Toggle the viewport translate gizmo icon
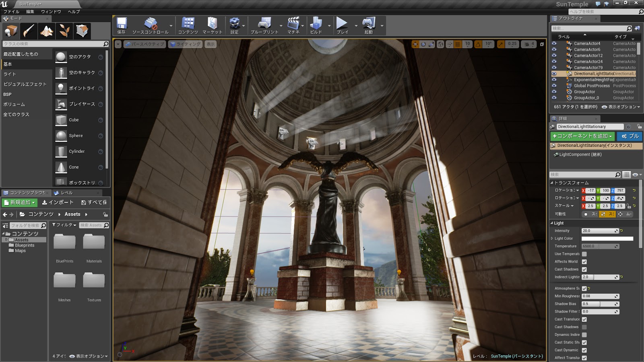Viewport: 644px width, 362px height. (x=415, y=44)
